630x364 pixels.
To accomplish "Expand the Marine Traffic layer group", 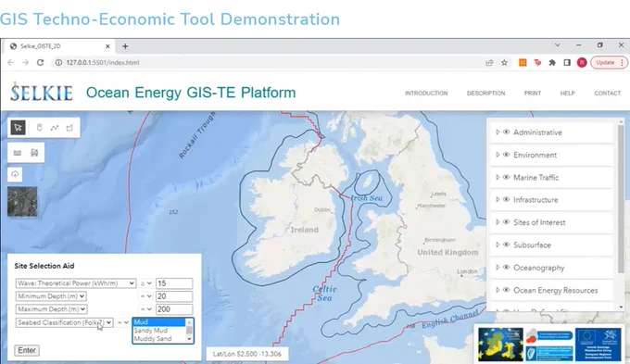I will [x=498, y=177].
